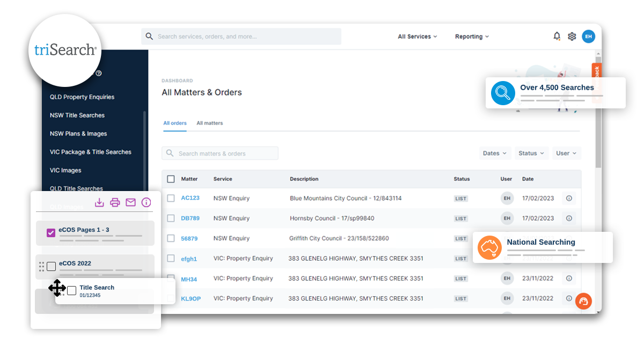Viewport: 644px width, 337px height.
Task: Open the orange support chat icon
Action: 583,301
